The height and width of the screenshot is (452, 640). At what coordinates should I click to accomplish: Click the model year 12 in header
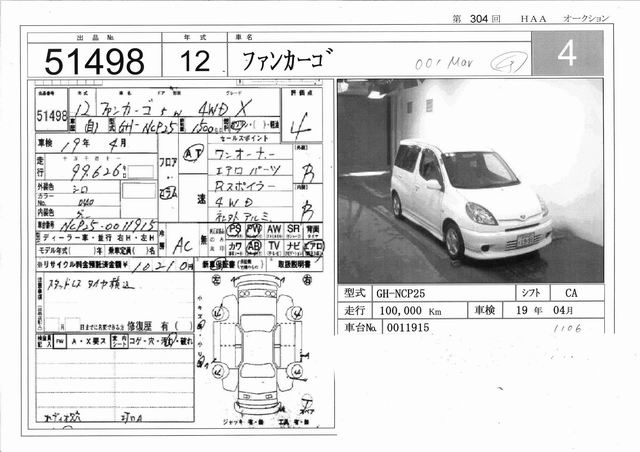point(195,61)
